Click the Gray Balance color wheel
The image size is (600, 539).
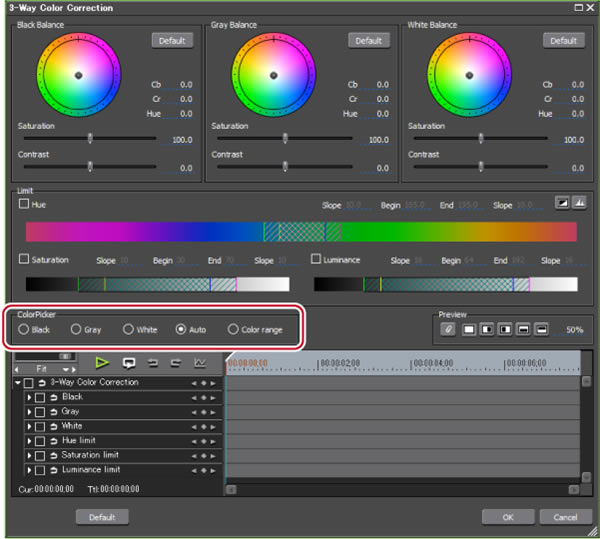coord(273,75)
